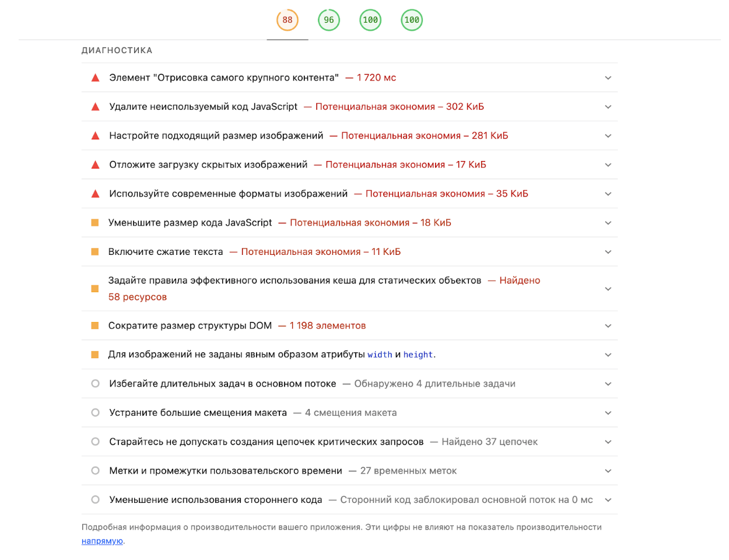The height and width of the screenshot is (560, 729).
Task: Click gray circle beside third-party code audit
Action: [x=96, y=500]
